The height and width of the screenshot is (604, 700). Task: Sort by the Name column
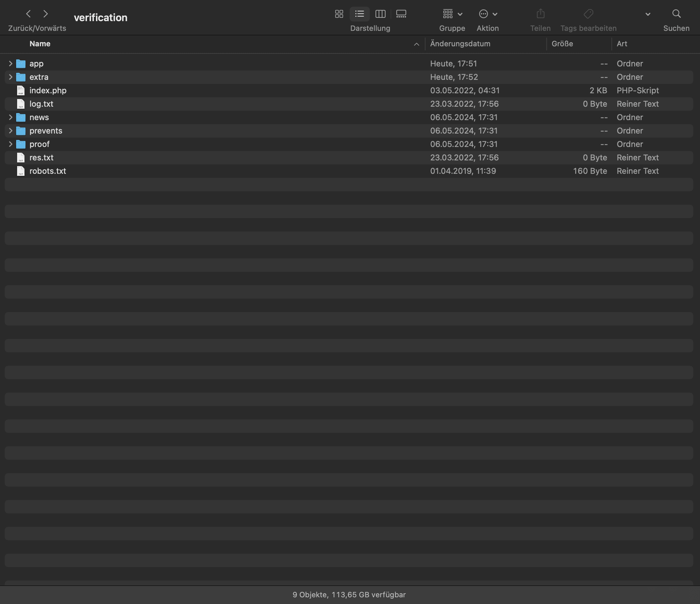click(40, 44)
